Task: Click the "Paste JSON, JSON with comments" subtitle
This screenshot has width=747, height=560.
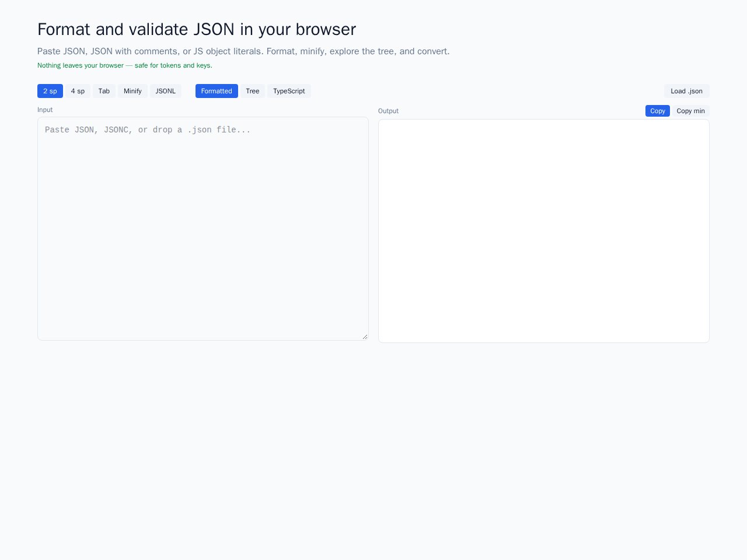Action: click(x=243, y=51)
